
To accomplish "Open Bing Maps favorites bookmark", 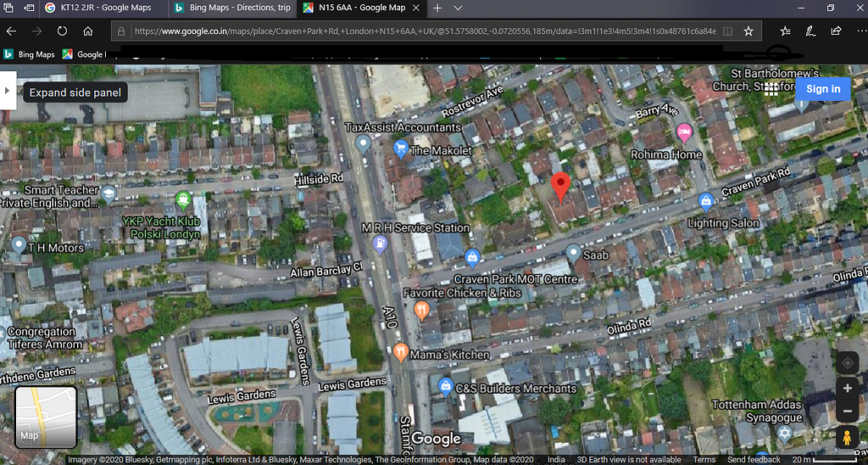I will click(x=30, y=54).
